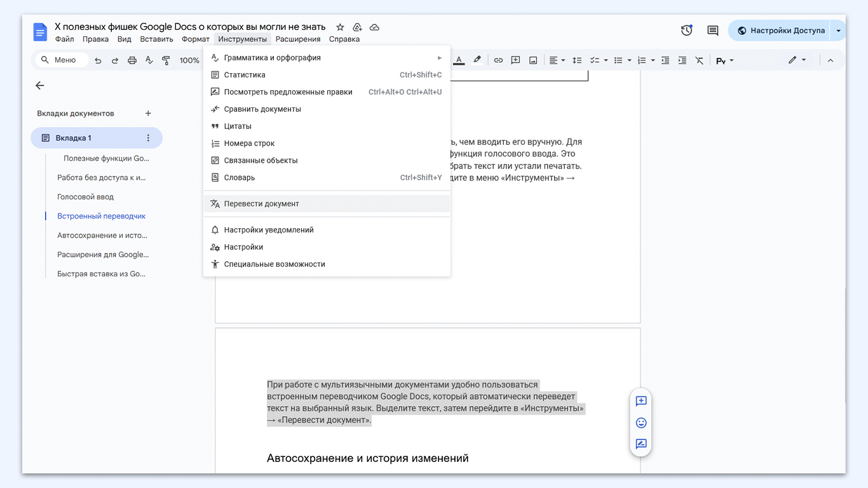Select Связанные объекты entry

coord(327,161)
